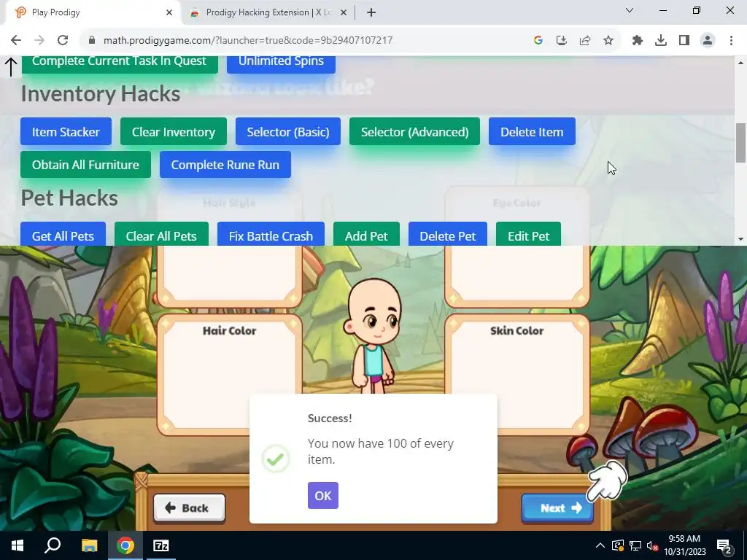Click Fix Battle Crash
Viewport: 747px width, 560px height.
point(271,234)
